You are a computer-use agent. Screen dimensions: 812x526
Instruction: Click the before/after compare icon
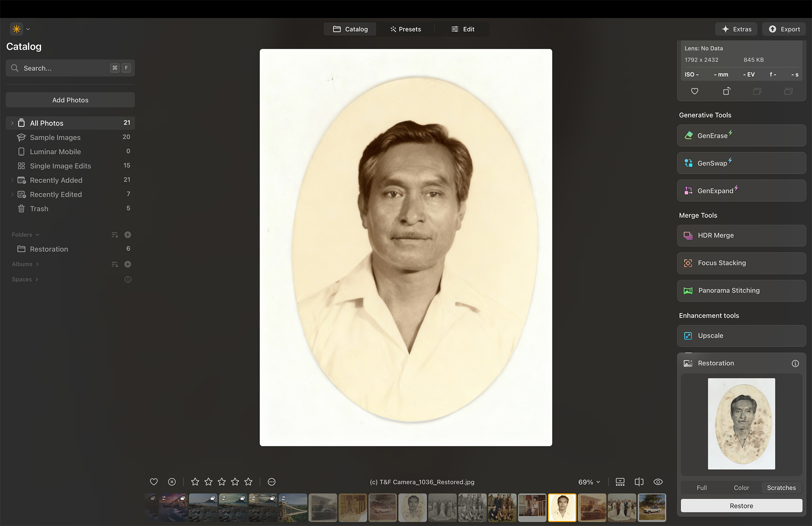[x=639, y=482]
